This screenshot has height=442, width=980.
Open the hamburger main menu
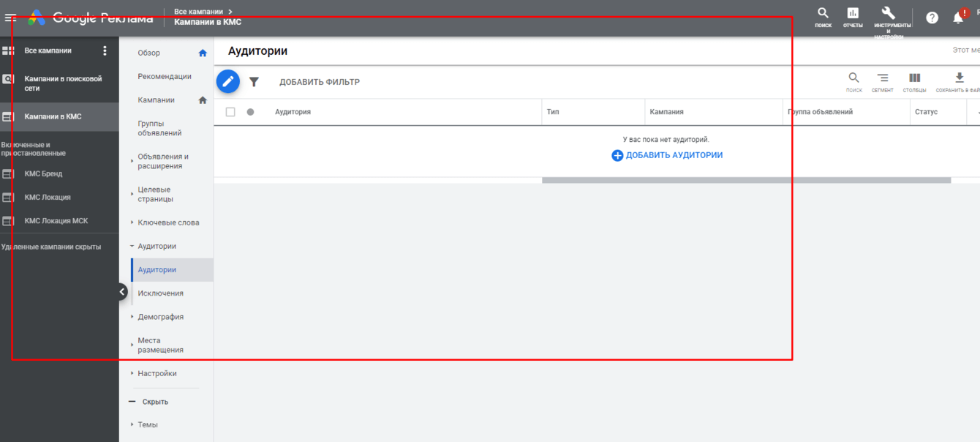point(10,18)
